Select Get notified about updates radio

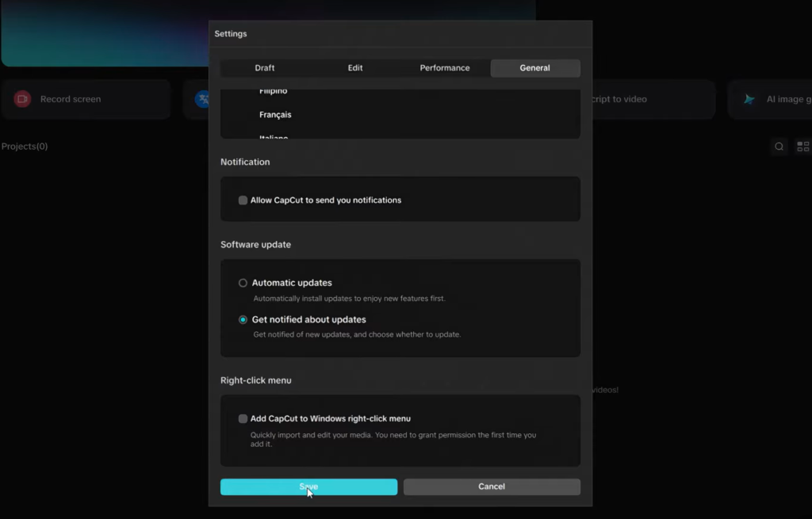[243, 320]
